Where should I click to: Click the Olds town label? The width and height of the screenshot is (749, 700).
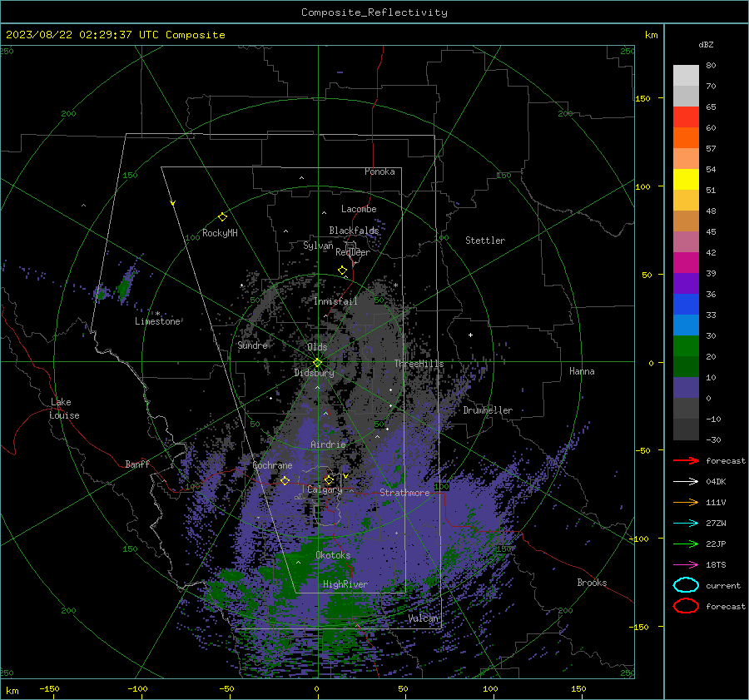point(317,347)
